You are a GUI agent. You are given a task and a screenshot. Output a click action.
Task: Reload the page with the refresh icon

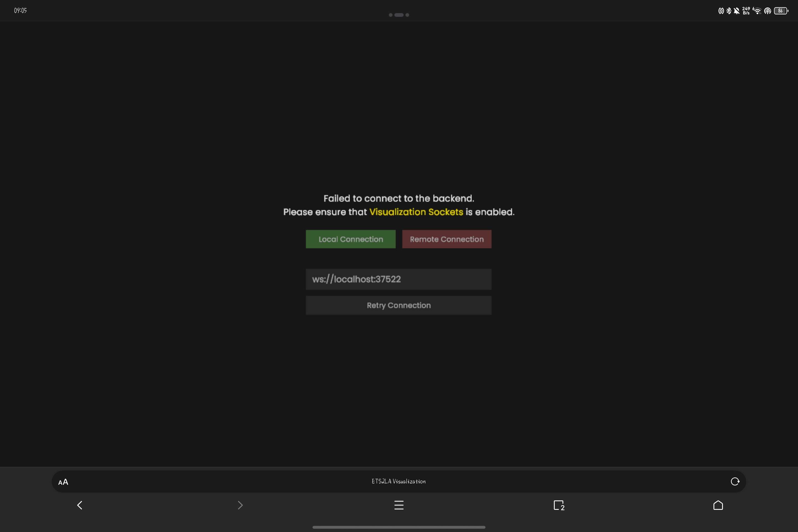click(x=735, y=482)
